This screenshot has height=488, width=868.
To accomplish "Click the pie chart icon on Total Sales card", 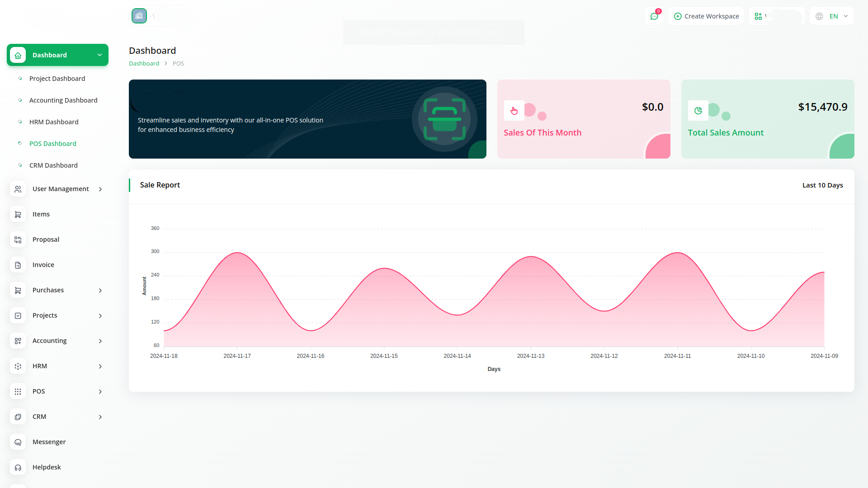I will pyautogui.click(x=698, y=111).
